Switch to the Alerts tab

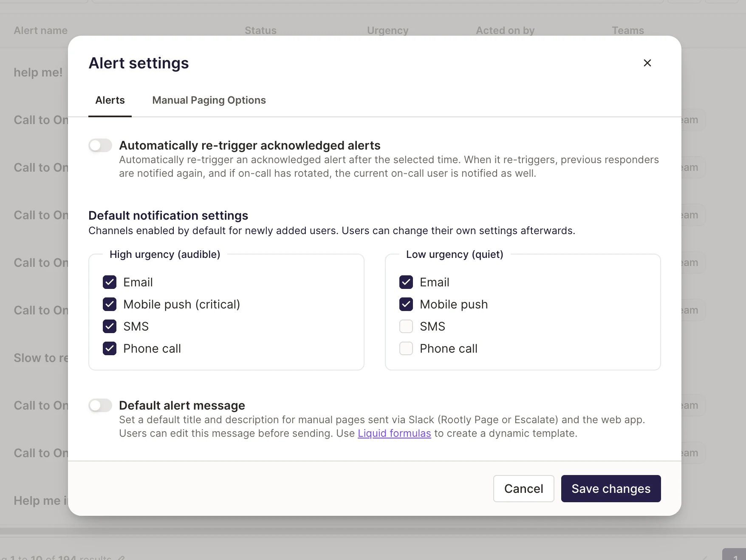[x=110, y=100]
